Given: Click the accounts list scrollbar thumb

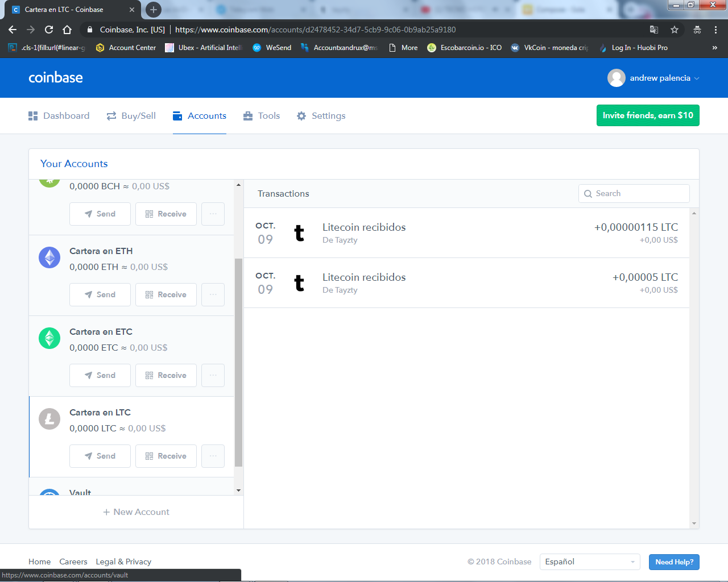Looking at the screenshot, I should coord(238,363).
